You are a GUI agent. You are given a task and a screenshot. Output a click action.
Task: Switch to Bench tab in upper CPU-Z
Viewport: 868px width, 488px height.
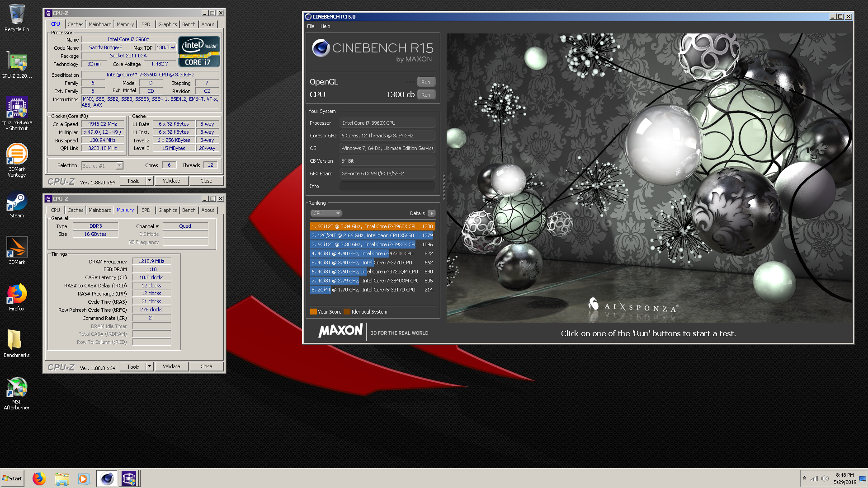click(x=189, y=24)
